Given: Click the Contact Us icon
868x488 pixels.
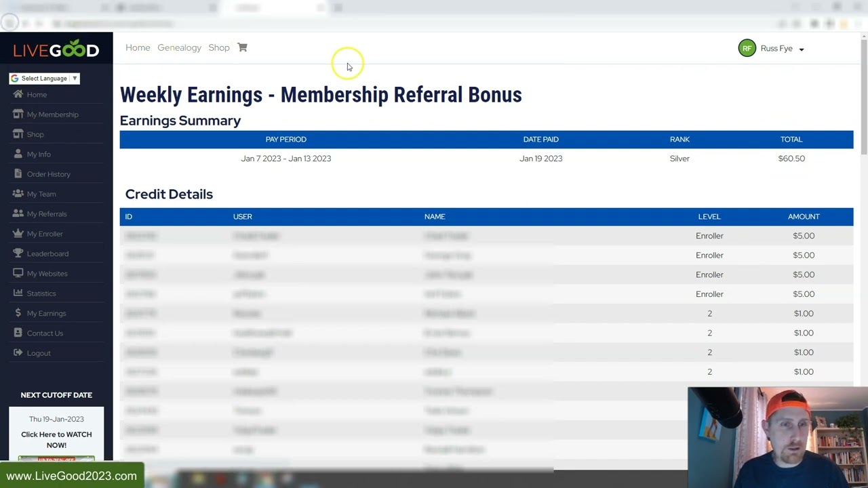Looking at the screenshot, I should coord(18,333).
